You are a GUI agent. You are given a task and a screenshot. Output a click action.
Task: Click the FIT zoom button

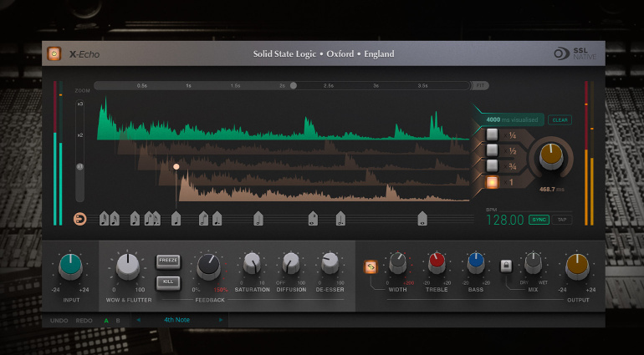(481, 86)
